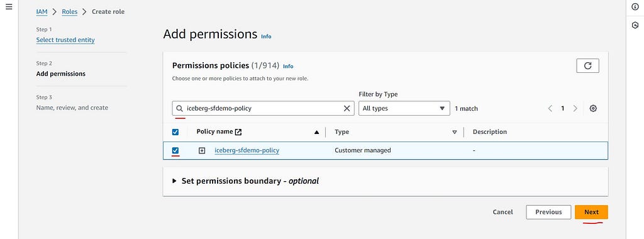The height and width of the screenshot is (239, 644).
Task: Click the Policy name column header
Action: click(x=214, y=132)
